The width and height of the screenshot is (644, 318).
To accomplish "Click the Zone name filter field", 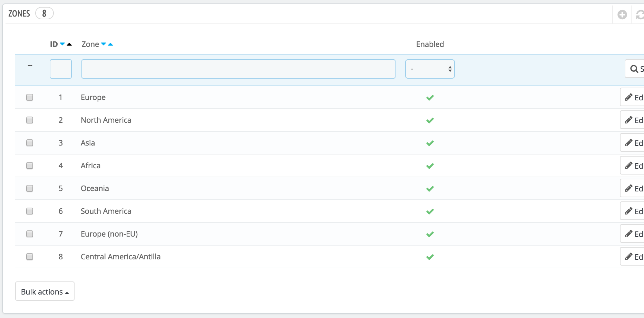I will coord(238,69).
